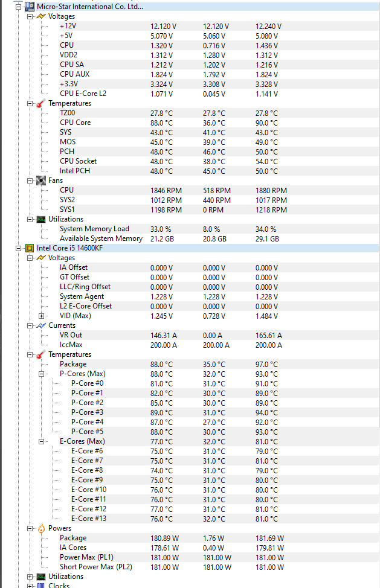The image size is (380, 588).
Task: Expand the VID (Max) entry
Action: pos(41,316)
